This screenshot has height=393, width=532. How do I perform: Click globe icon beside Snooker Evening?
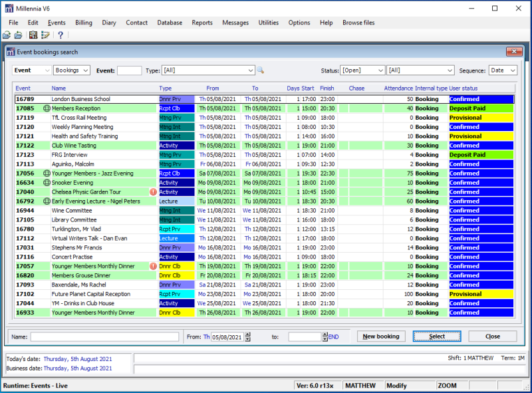click(47, 183)
